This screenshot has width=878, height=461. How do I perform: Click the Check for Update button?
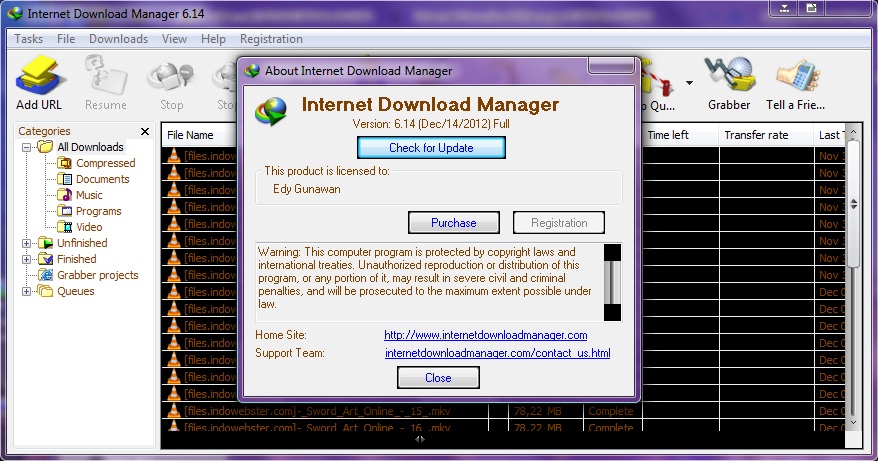431,148
